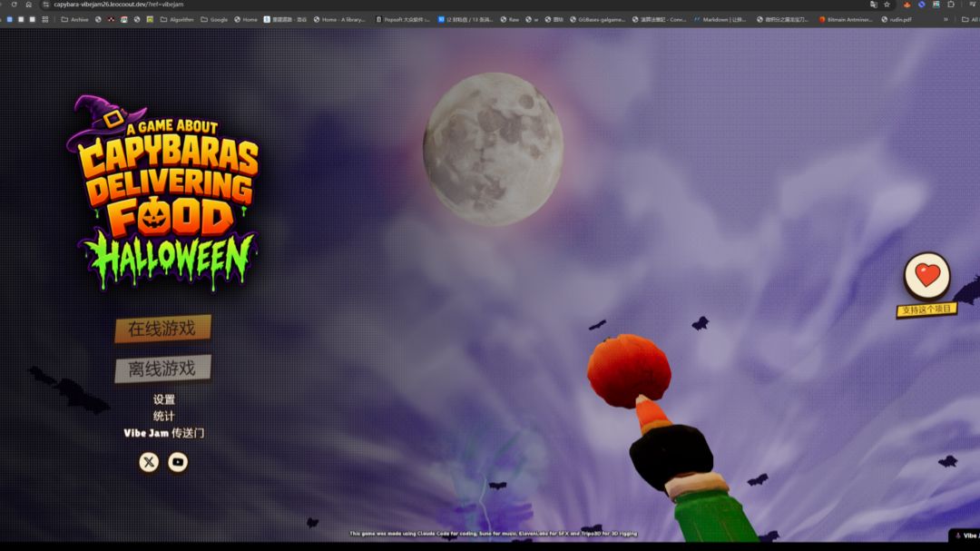Open the Raw bookmark
The image size is (980, 551).
509,19
